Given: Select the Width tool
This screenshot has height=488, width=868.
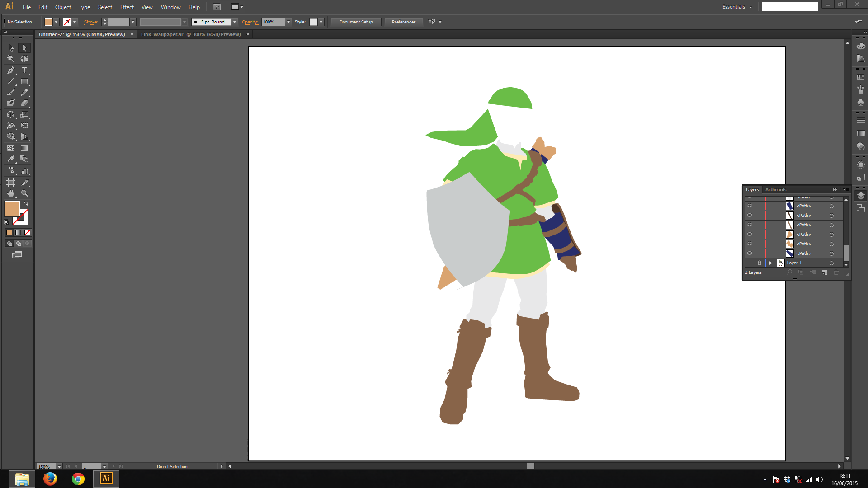Looking at the screenshot, I should [11, 126].
